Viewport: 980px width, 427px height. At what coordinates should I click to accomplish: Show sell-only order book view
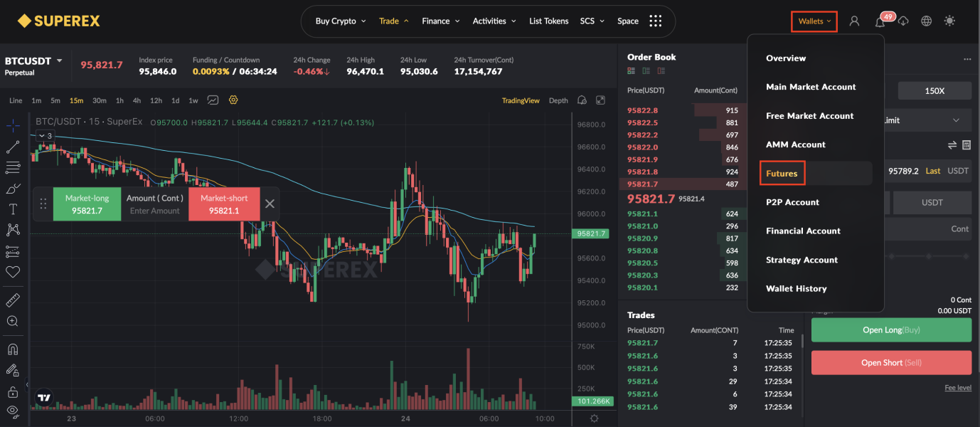662,71
